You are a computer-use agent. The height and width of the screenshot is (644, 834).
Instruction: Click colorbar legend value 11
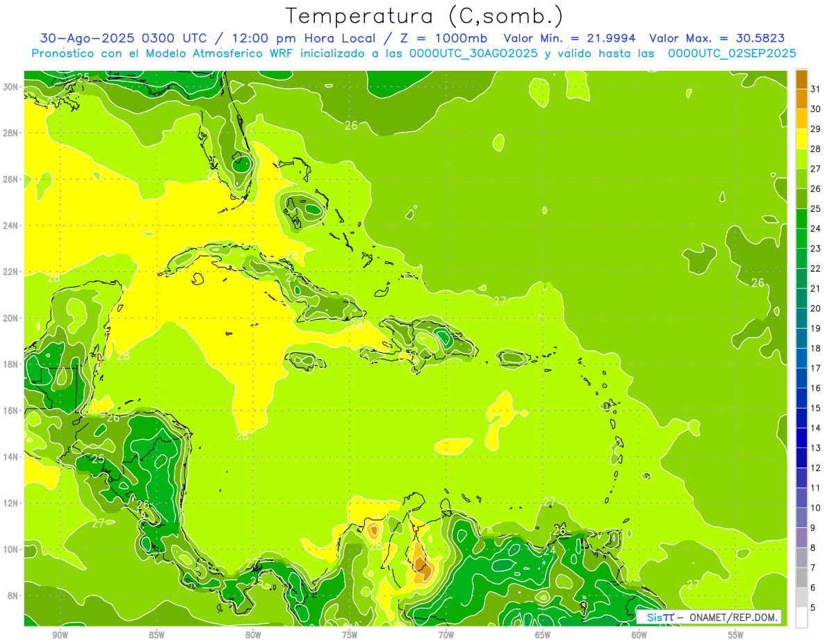click(816, 488)
